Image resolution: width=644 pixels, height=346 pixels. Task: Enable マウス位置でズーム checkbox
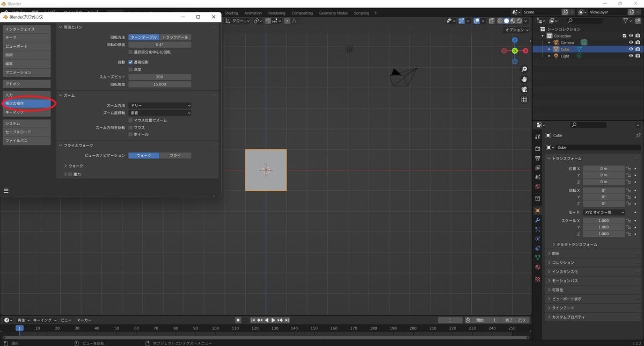[130, 120]
